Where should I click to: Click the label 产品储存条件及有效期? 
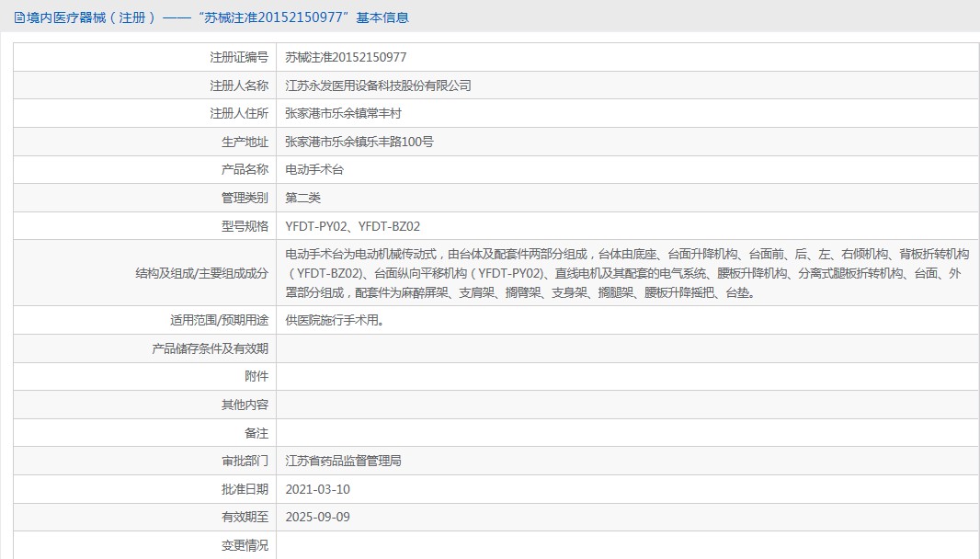(210, 348)
